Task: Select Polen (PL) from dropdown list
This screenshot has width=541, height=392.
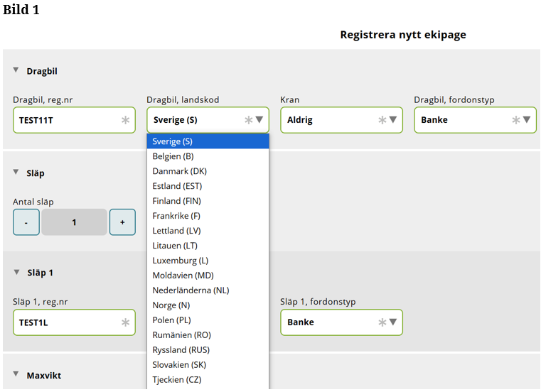Action: (x=208, y=320)
